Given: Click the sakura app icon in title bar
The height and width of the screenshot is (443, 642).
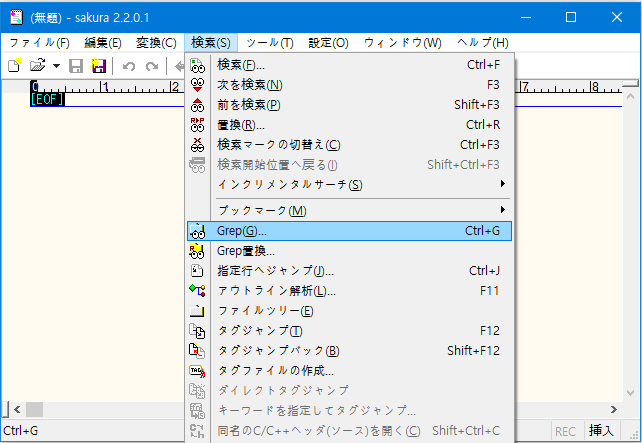Looking at the screenshot, I should (16, 17).
